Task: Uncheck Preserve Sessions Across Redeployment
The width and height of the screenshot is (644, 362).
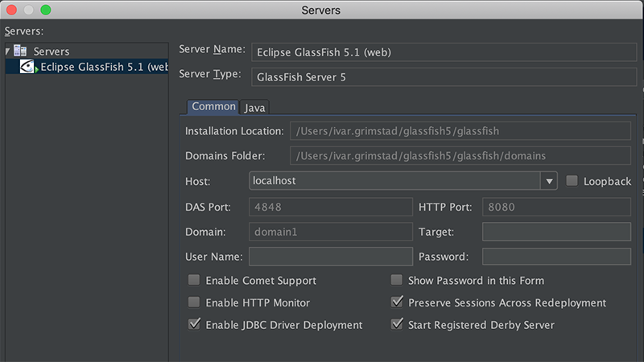Action: point(397,302)
